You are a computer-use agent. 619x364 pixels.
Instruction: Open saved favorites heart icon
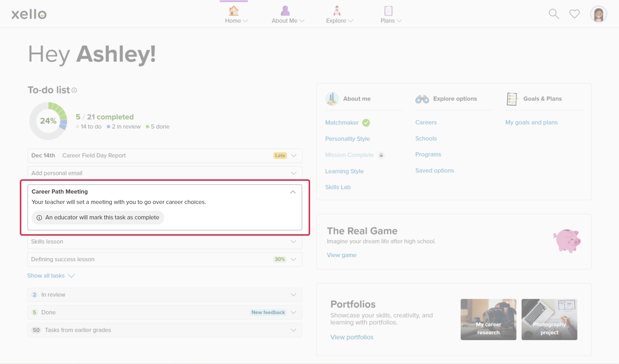coord(574,14)
